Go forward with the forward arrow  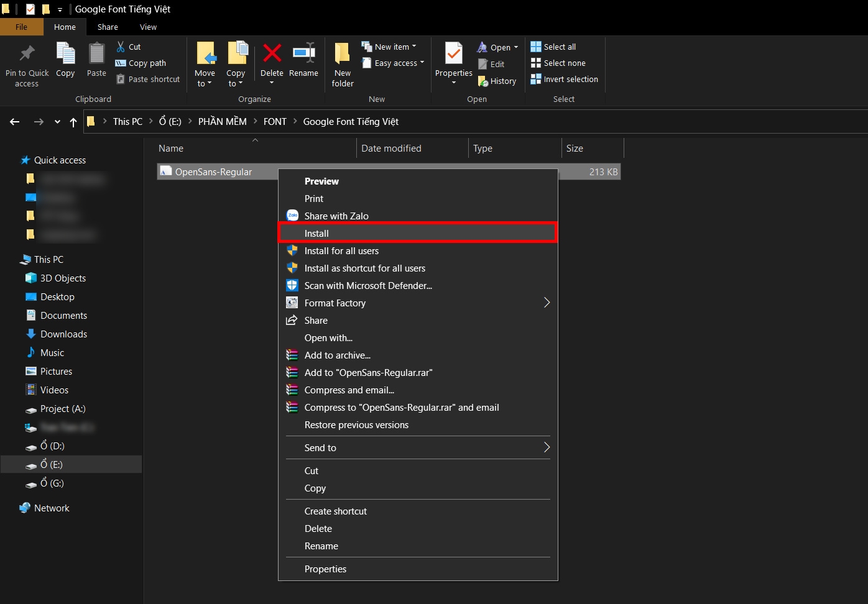pyautogui.click(x=39, y=122)
